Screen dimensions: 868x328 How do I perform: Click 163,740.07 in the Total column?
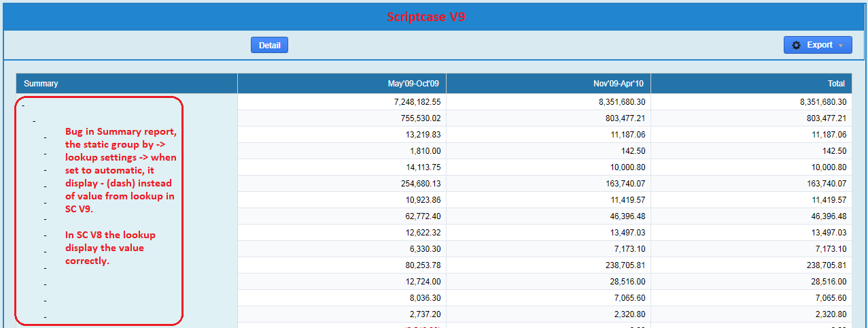[x=827, y=184]
